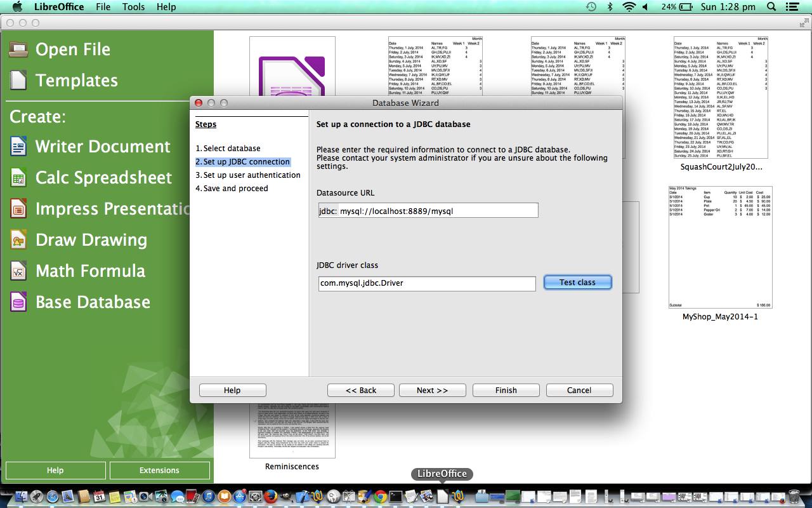The height and width of the screenshot is (508, 812).
Task: Open Terminal from the dock
Action: [x=396, y=497]
